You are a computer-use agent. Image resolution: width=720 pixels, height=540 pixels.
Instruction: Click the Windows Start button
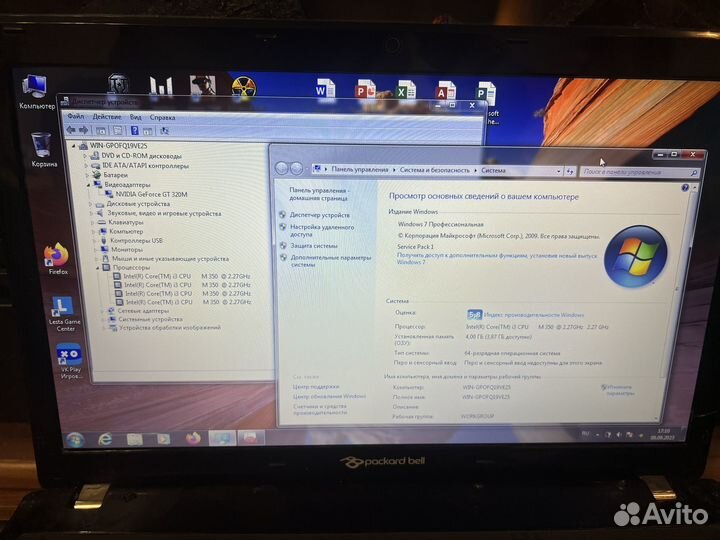point(75,439)
